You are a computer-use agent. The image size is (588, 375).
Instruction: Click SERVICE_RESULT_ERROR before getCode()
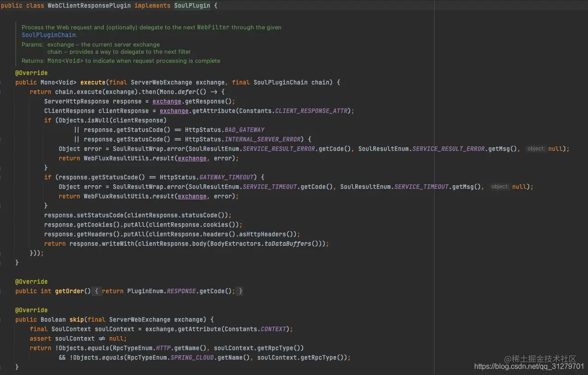[279, 149]
